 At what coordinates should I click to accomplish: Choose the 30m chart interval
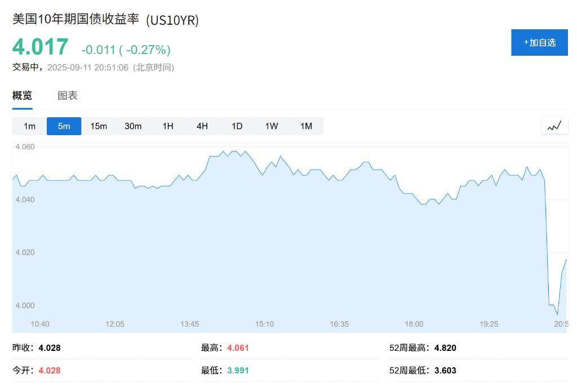(x=133, y=126)
